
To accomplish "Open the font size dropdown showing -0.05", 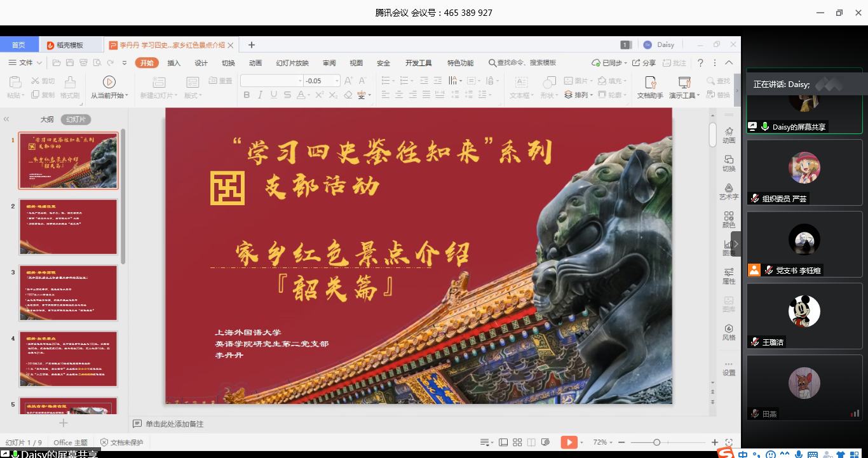I will pyautogui.click(x=336, y=81).
